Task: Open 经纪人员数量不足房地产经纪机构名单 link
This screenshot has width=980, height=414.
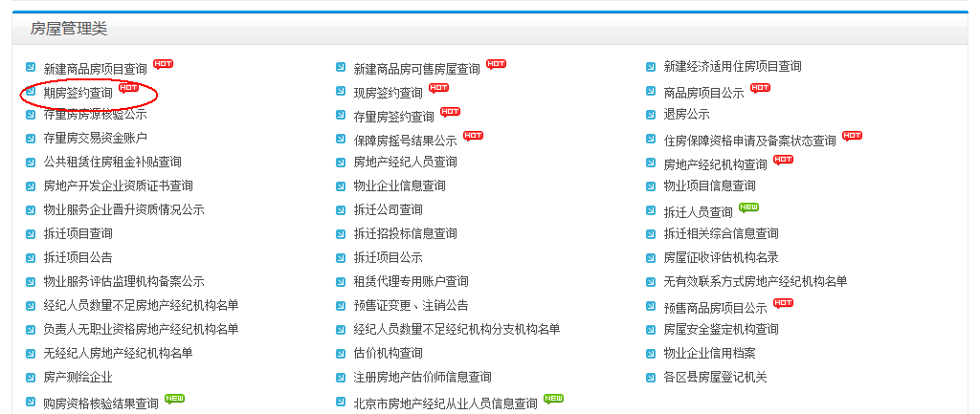Action: pos(142,305)
